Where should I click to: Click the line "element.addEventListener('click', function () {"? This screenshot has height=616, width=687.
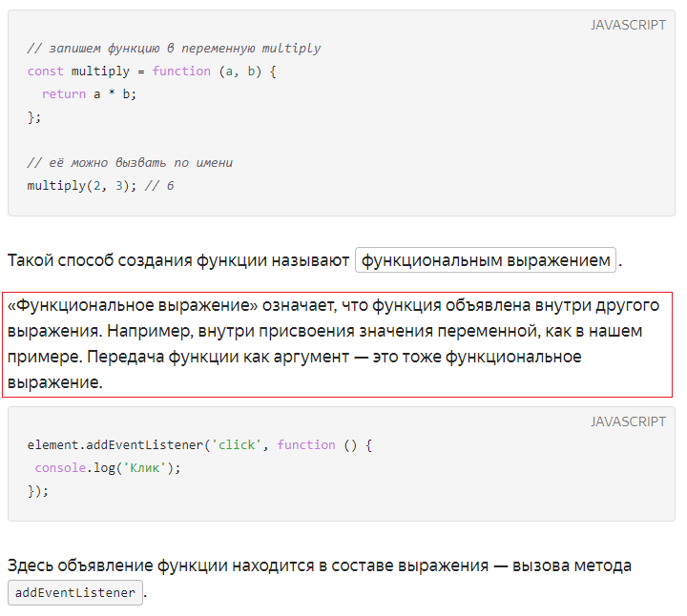coord(199,444)
